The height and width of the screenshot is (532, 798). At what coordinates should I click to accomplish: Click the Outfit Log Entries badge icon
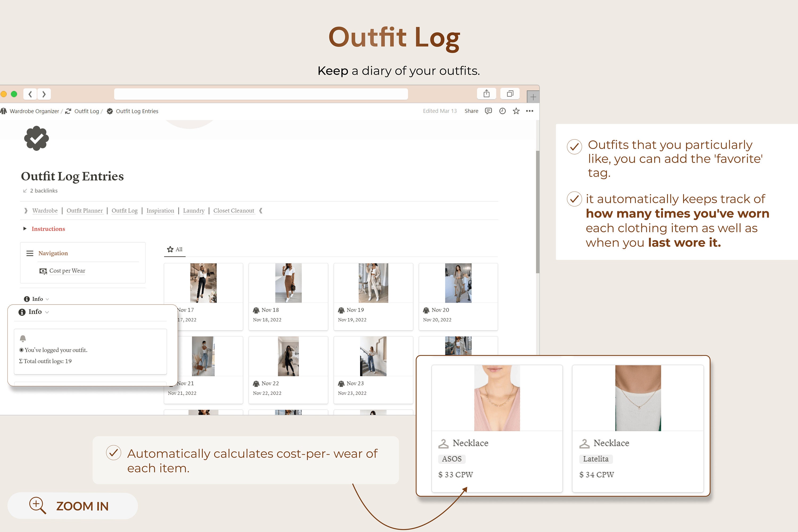pyautogui.click(x=109, y=111)
